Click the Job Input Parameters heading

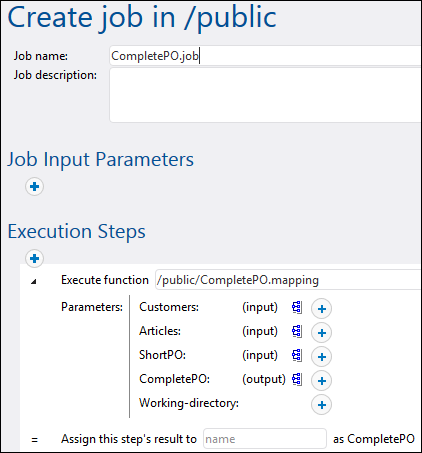click(x=100, y=159)
